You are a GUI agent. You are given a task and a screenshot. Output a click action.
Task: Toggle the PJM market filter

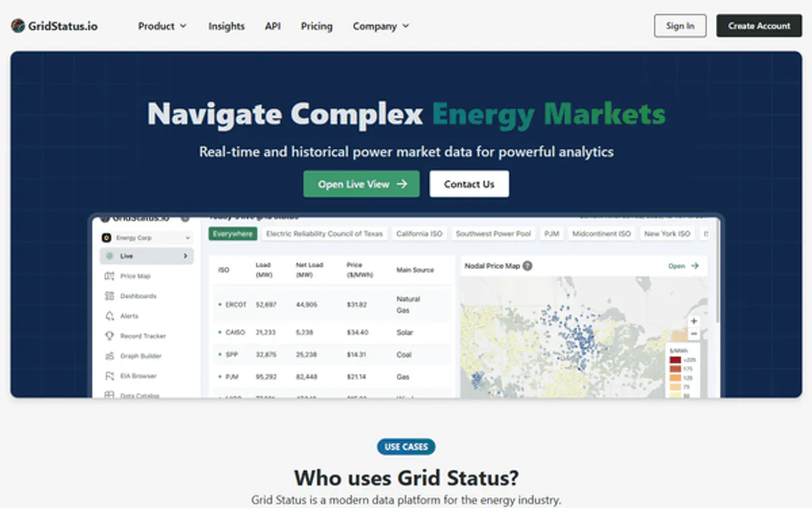click(552, 233)
